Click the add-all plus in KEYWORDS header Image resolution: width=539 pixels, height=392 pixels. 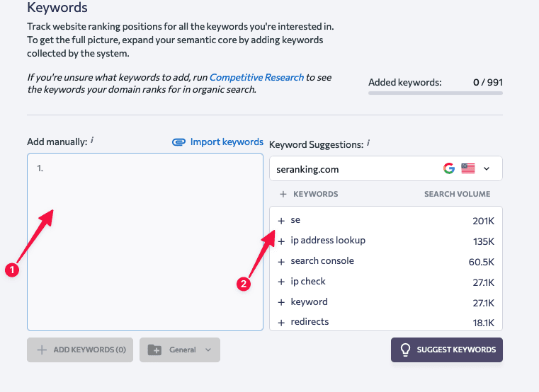tap(283, 194)
